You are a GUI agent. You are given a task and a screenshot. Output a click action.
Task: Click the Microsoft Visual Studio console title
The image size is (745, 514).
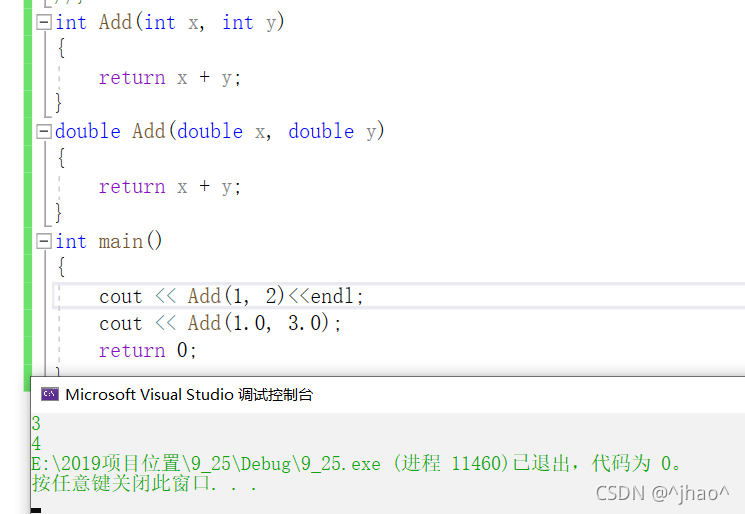coord(189,395)
